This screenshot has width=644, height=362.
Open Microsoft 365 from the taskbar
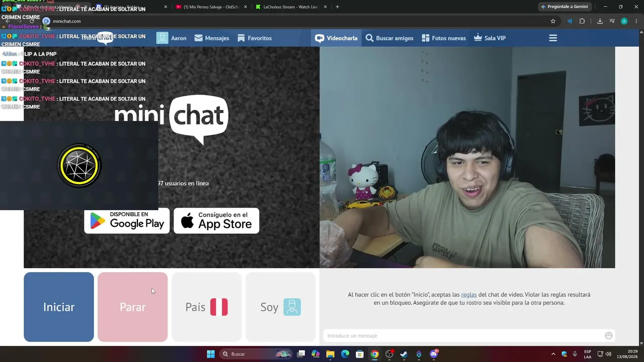coord(315,354)
